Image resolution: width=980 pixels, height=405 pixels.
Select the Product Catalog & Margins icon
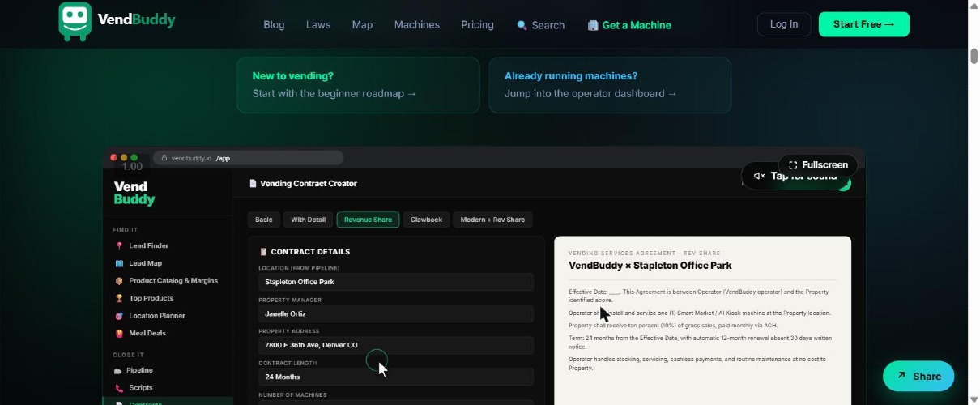[x=119, y=281]
